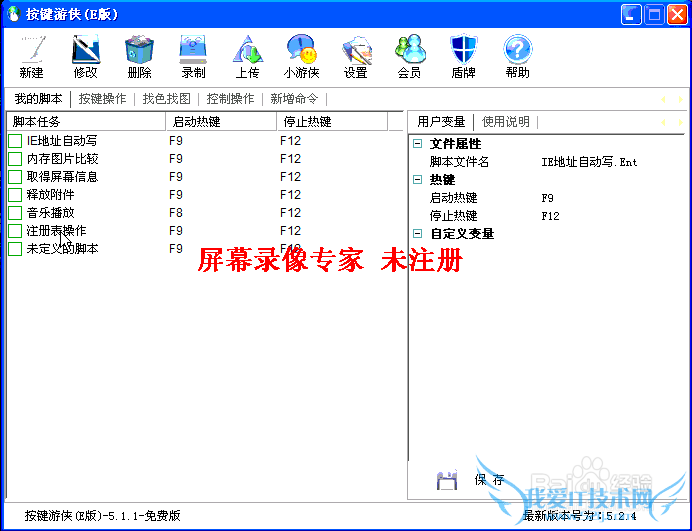Click F8 start hotkey of 音乐播放
This screenshot has width=692, height=531.
point(176,213)
